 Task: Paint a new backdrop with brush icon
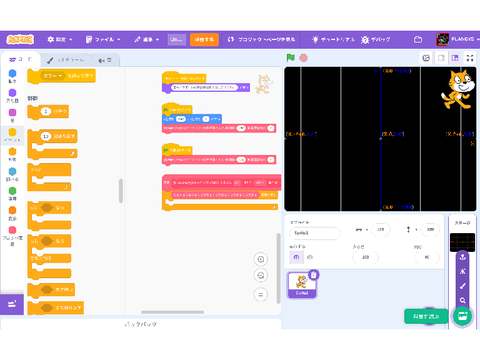(463, 286)
